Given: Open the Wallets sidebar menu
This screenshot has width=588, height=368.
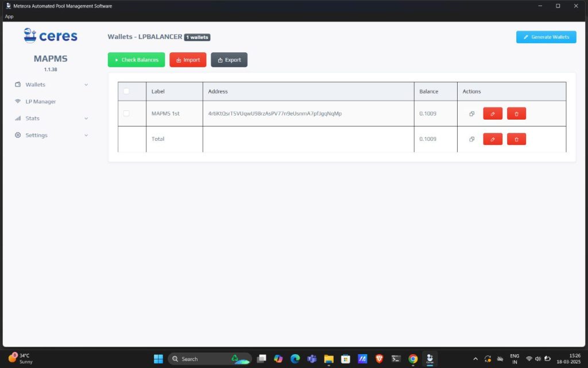Looking at the screenshot, I should [51, 85].
